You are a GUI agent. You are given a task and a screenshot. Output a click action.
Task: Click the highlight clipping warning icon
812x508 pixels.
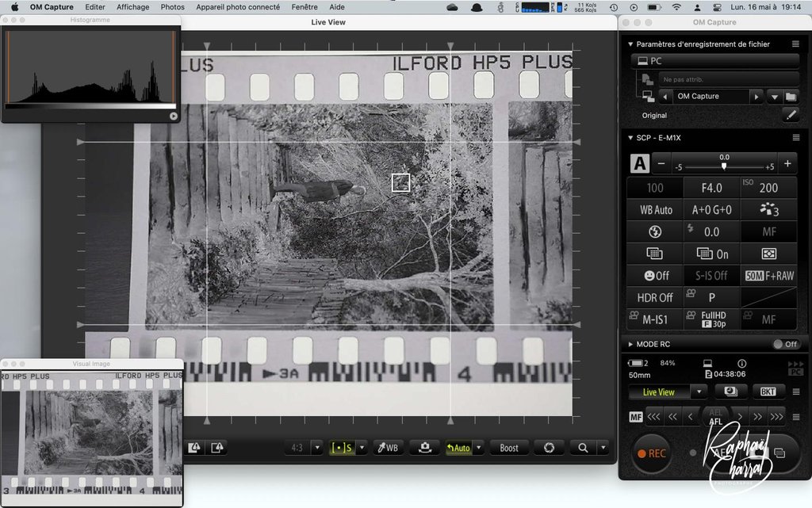pyautogui.click(x=217, y=448)
